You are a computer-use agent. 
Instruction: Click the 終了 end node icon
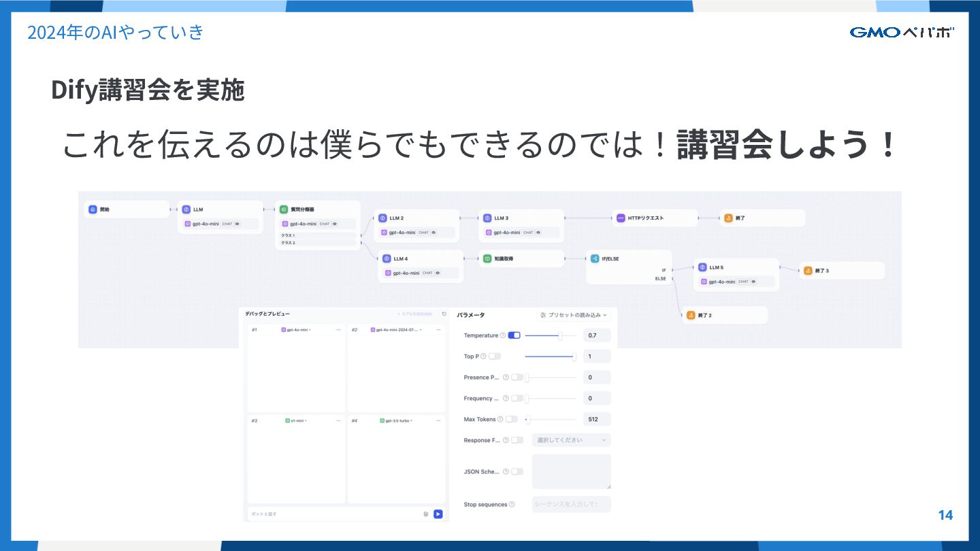tap(728, 218)
